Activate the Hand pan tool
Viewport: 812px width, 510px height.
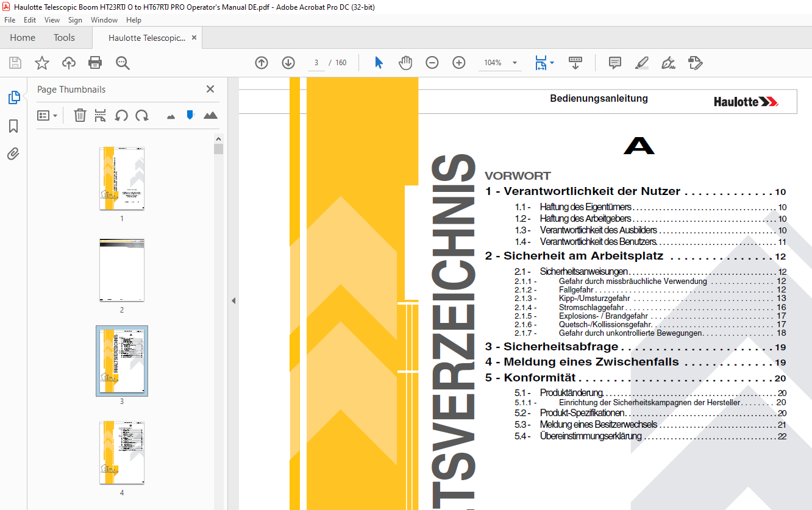pyautogui.click(x=405, y=63)
